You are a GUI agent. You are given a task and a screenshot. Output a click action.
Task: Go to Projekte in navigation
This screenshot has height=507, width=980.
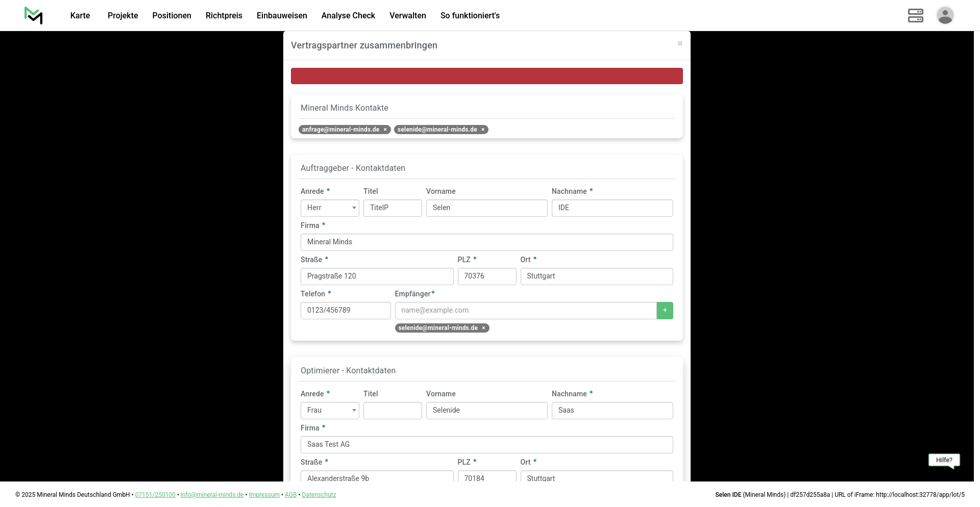(122, 15)
